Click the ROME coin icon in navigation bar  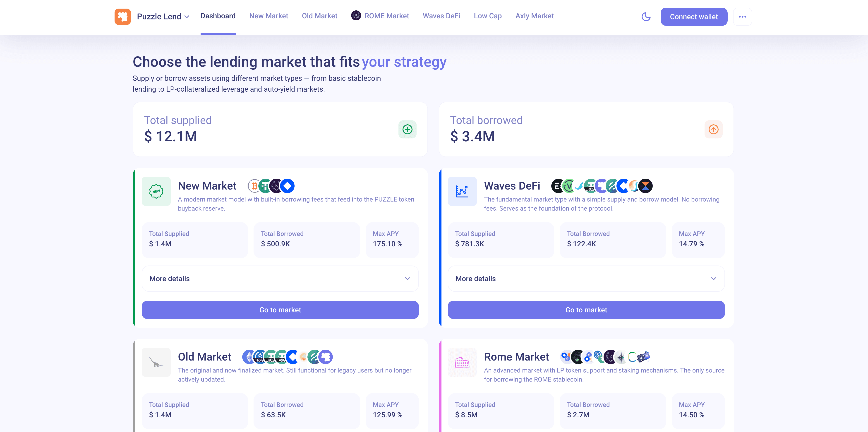tap(356, 15)
